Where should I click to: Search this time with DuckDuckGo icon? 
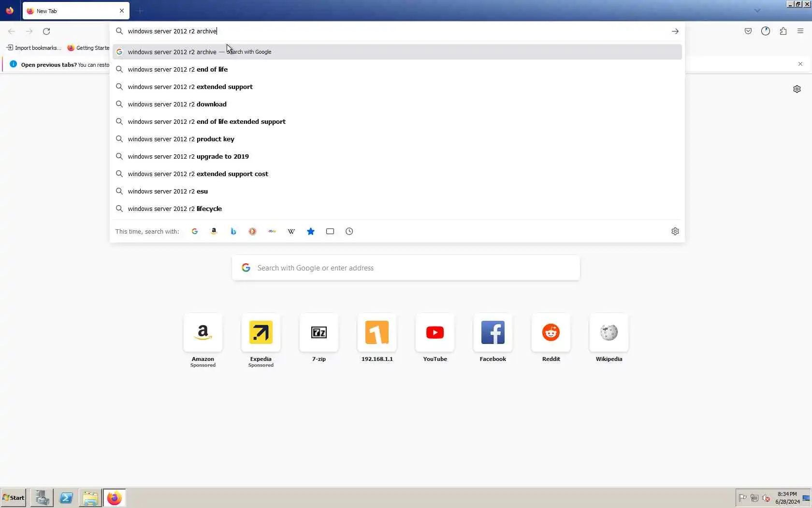(x=253, y=231)
